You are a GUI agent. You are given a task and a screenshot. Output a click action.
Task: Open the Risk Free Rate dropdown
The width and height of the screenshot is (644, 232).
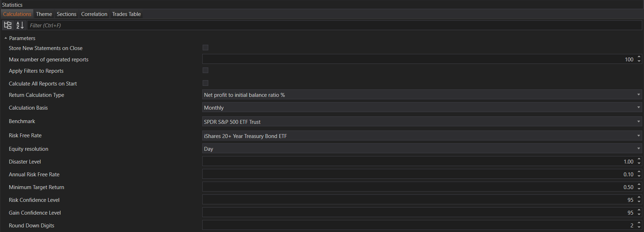[422, 136]
